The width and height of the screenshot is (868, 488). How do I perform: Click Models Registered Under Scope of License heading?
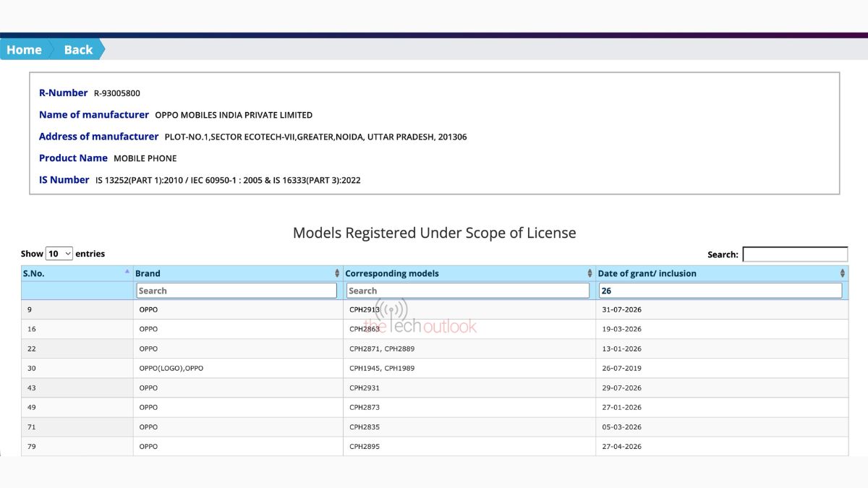(x=434, y=233)
